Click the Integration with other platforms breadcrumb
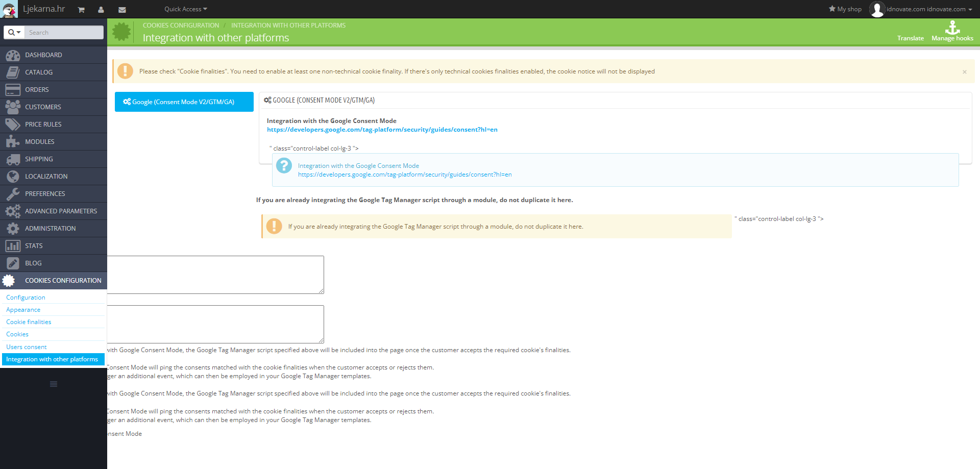980x469 pixels. (288, 26)
